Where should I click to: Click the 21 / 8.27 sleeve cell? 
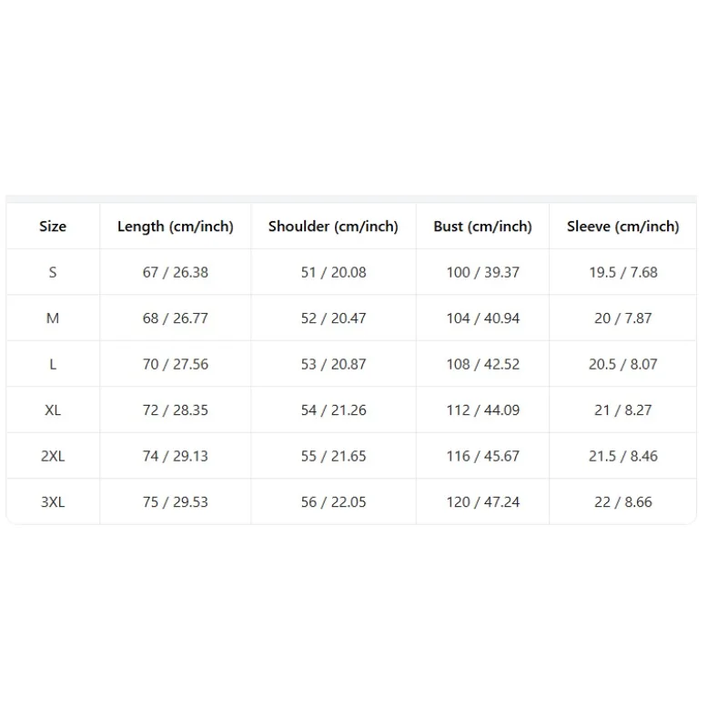click(x=622, y=410)
